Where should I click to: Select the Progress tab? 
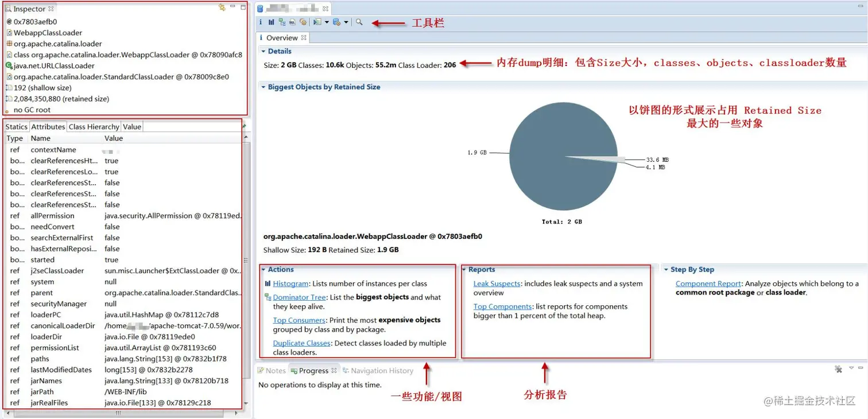click(x=313, y=371)
